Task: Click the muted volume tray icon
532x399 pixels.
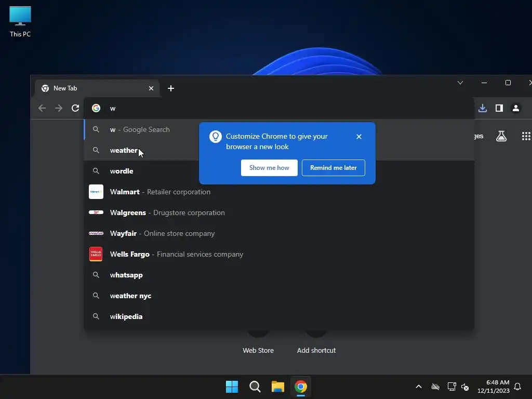Action: point(465,387)
